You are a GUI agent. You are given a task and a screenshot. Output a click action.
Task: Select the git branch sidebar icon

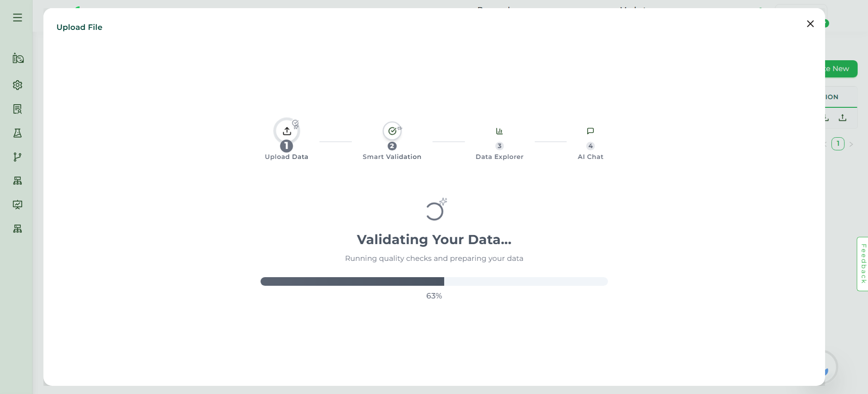[18, 157]
